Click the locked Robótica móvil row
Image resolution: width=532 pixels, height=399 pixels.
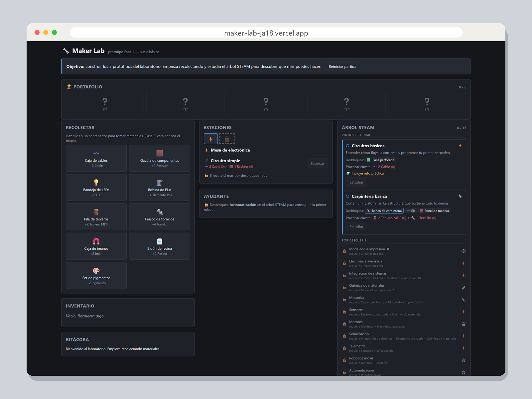[404, 360]
